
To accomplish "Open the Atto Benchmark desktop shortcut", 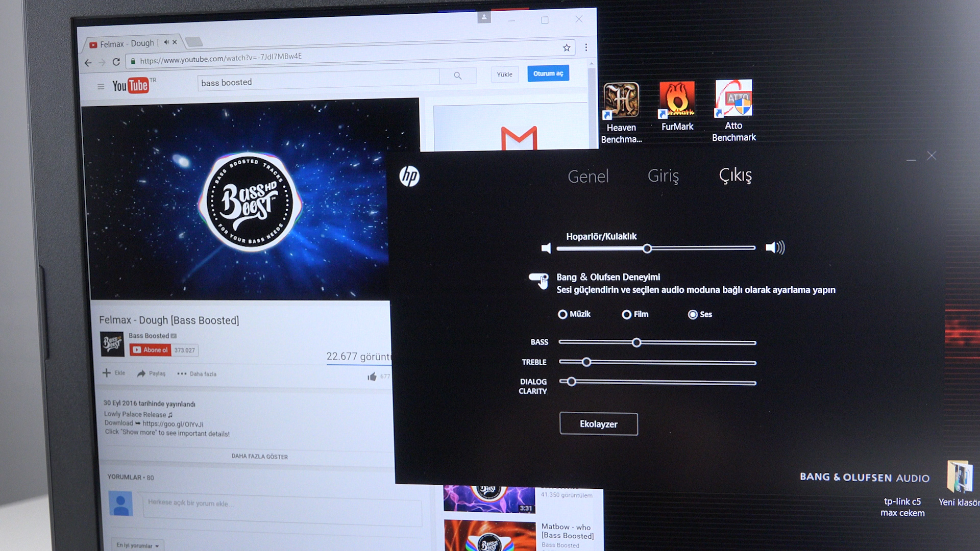I will 733,111.
